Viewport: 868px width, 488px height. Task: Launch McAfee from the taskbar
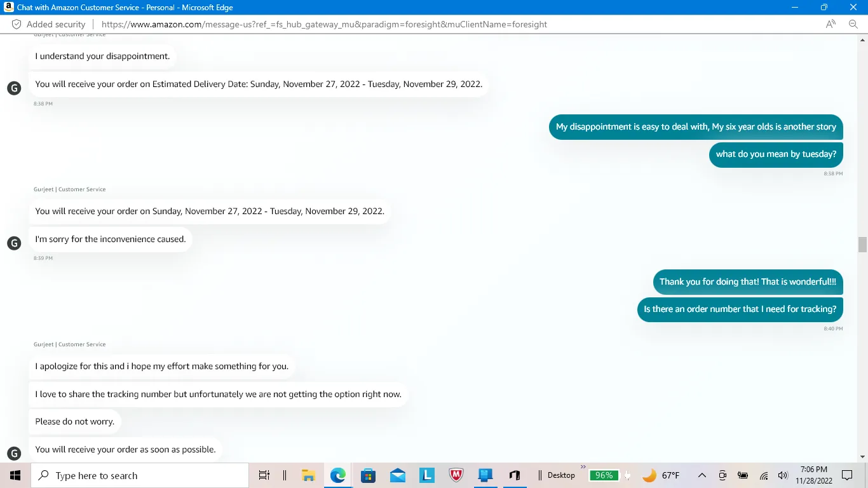pos(456,475)
